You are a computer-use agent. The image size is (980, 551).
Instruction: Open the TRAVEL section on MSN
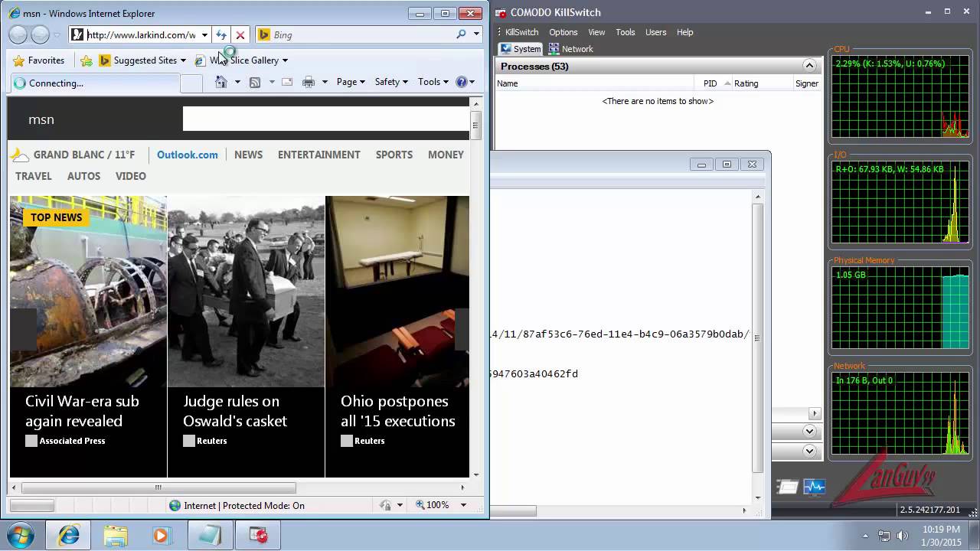pos(34,176)
